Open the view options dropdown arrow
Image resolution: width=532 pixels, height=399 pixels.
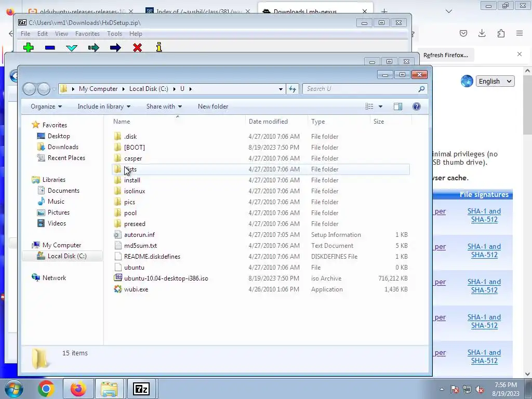tap(380, 107)
